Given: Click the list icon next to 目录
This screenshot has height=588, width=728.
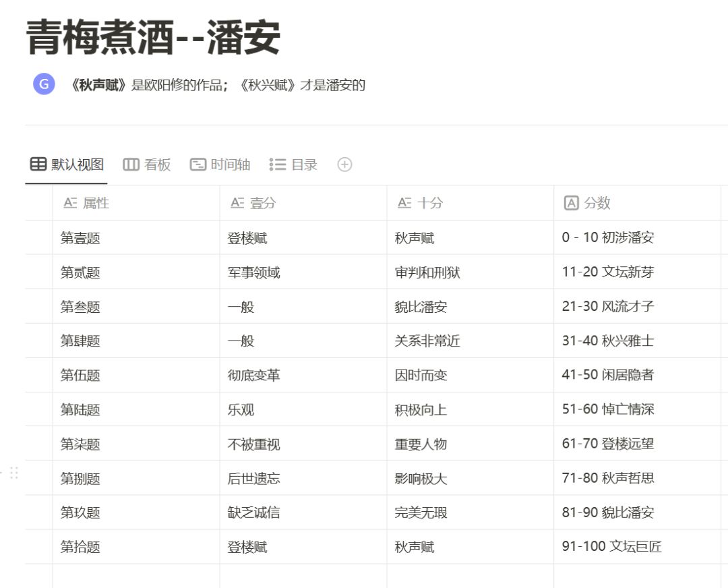Looking at the screenshot, I should pos(278,165).
